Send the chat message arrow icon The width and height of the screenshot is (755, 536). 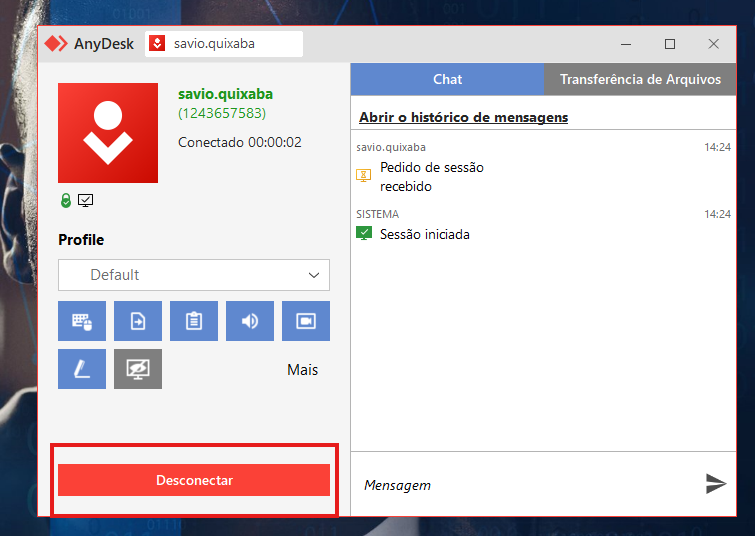[715, 484]
